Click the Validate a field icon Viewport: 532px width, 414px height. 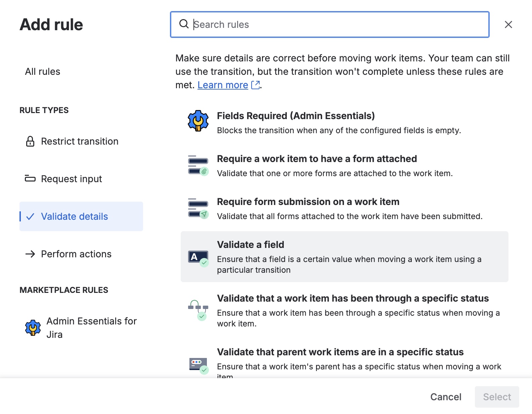point(198,258)
